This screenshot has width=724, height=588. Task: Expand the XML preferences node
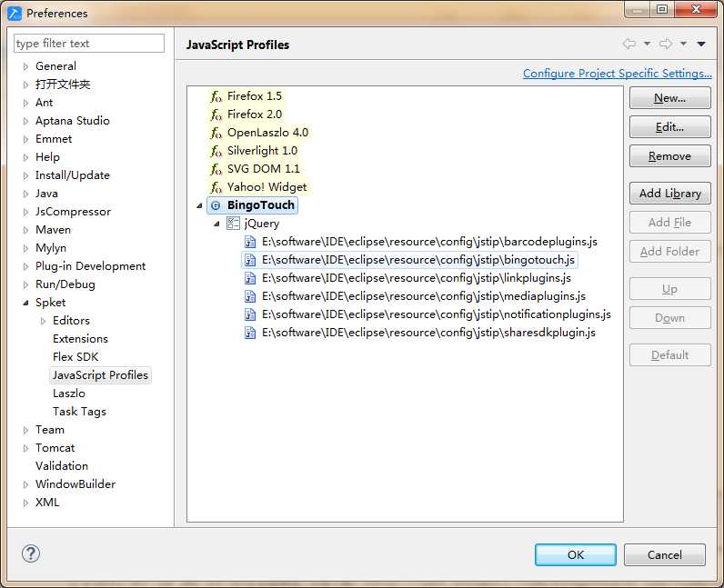(x=25, y=503)
